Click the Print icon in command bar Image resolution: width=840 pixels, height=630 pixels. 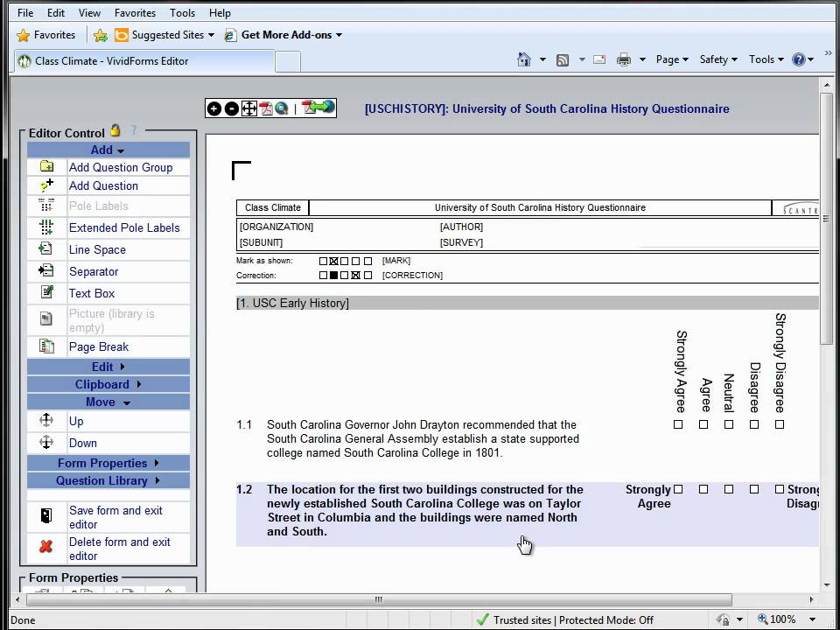pyautogui.click(x=624, y=59)
